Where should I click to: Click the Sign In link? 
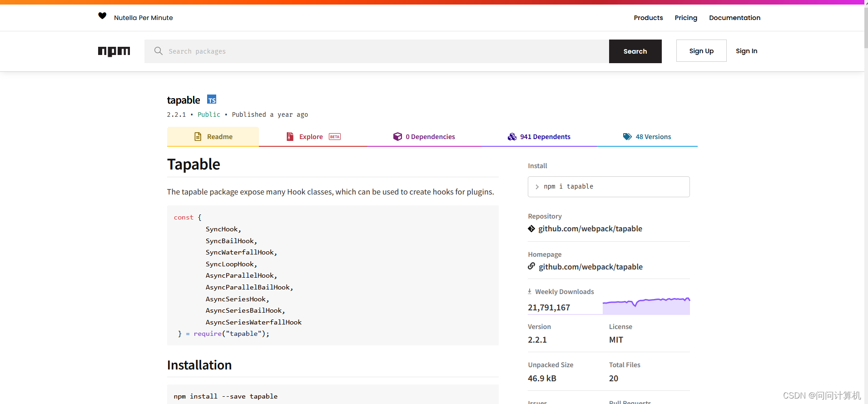pos(746,51)
